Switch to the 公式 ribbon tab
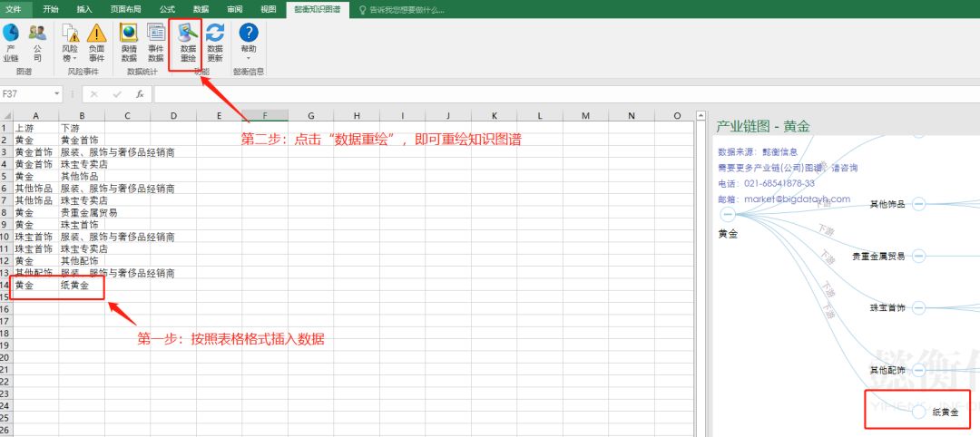Screen dimensions: 980x437 168,9
